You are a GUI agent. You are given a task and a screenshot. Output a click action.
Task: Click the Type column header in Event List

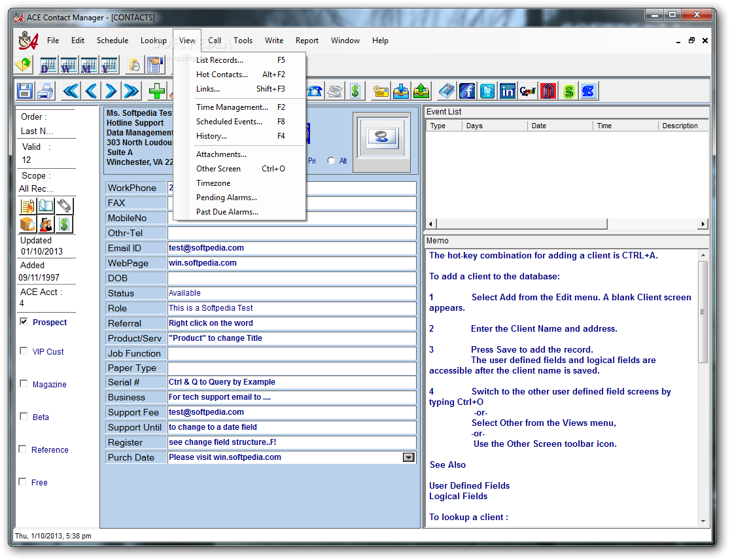443,126
